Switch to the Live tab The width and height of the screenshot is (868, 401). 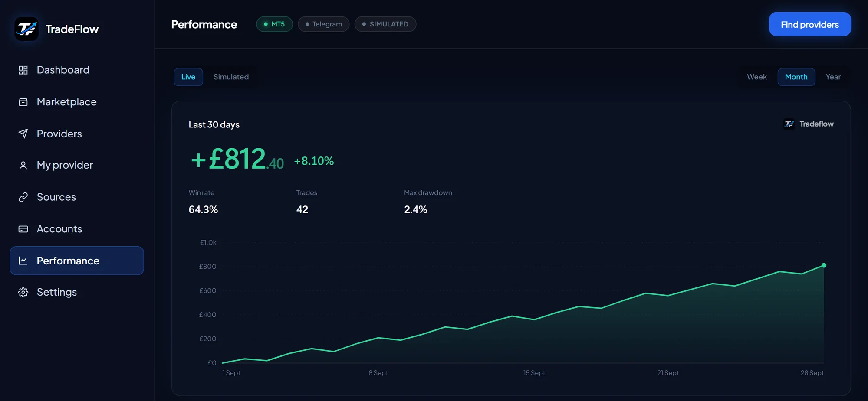pos(188,77)
